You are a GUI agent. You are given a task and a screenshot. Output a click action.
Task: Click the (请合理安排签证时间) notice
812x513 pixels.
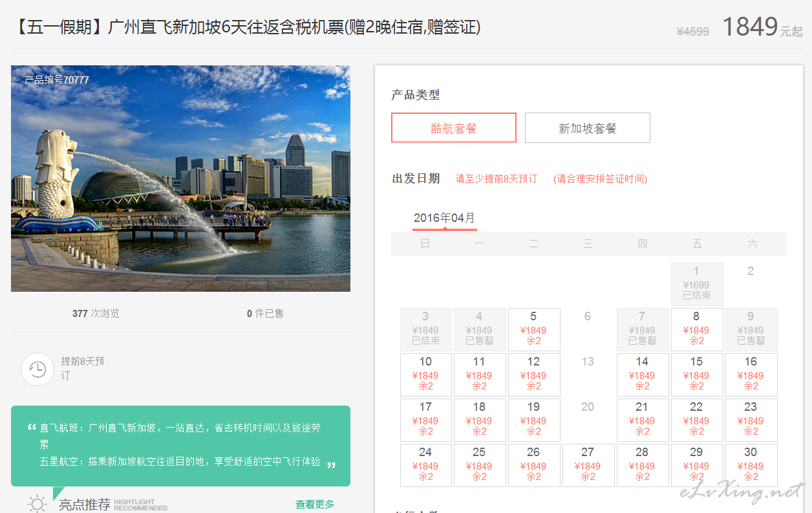(x=601, y=179)
